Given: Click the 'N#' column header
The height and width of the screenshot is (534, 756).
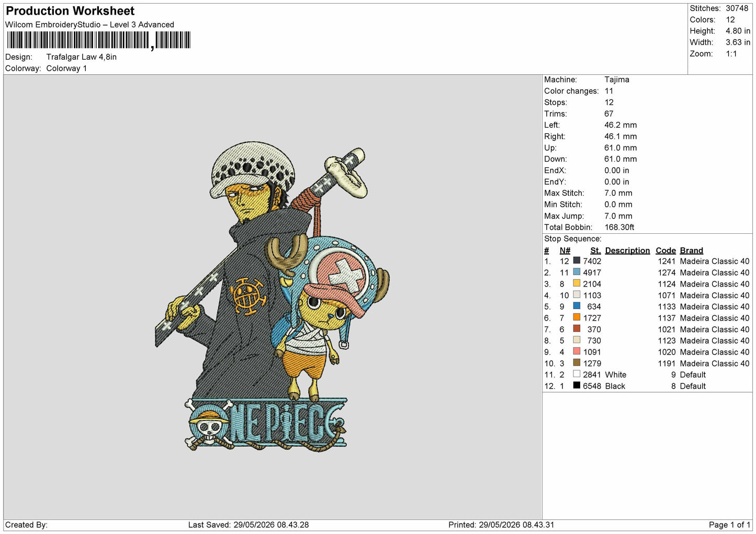Looking at the screenshot, I should point(565,251).
